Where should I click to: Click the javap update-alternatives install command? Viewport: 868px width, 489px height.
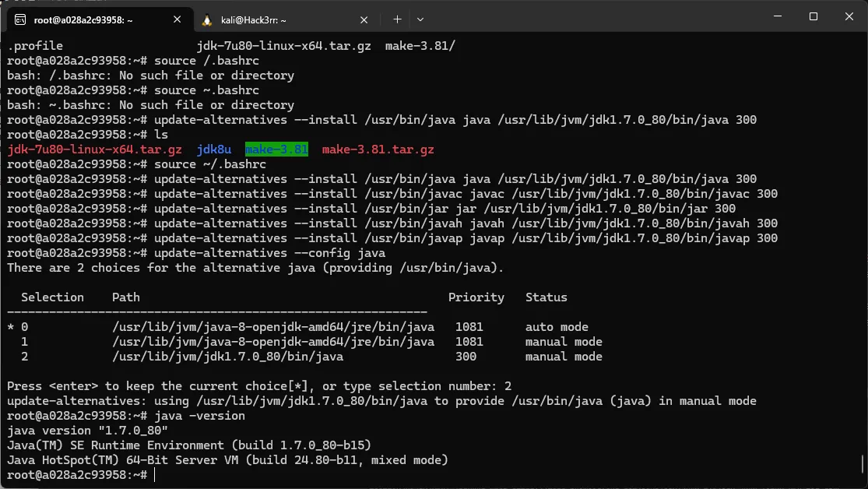466,238
